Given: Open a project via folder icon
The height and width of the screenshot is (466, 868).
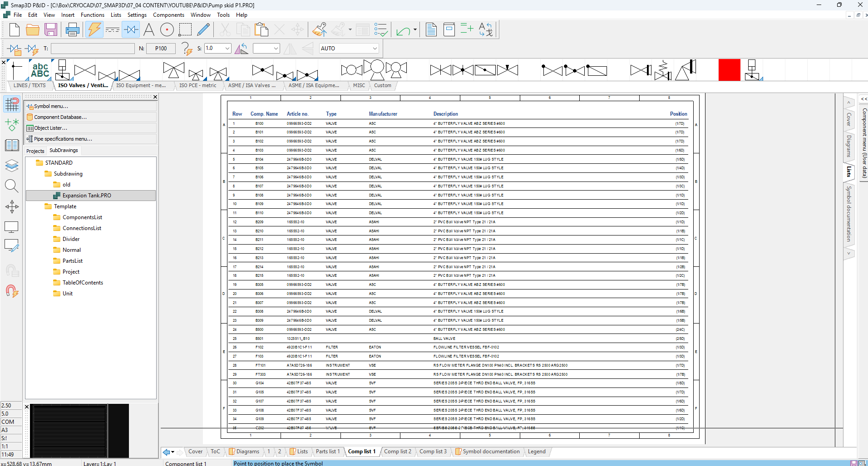Looking at the screenshot, I should 33,30.
